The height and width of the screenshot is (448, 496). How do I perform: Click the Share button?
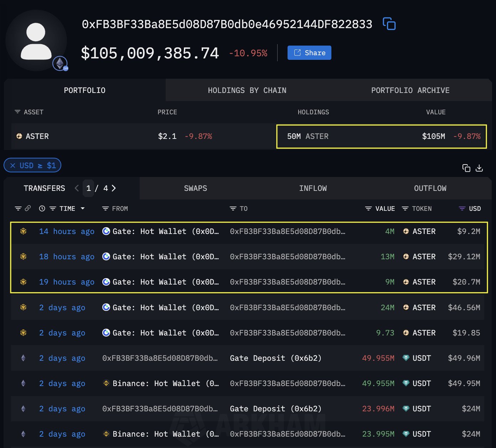tap(309, 53)
